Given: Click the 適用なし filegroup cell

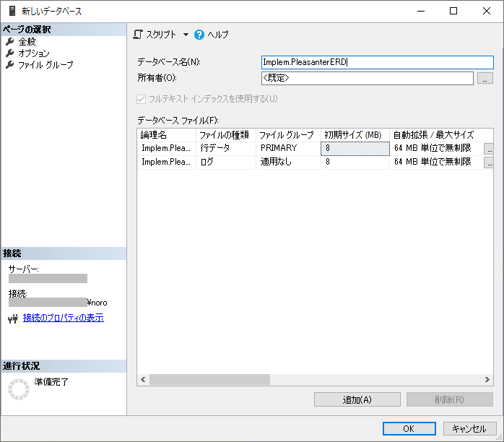Looking at the screenshot, I should (288, 162).
